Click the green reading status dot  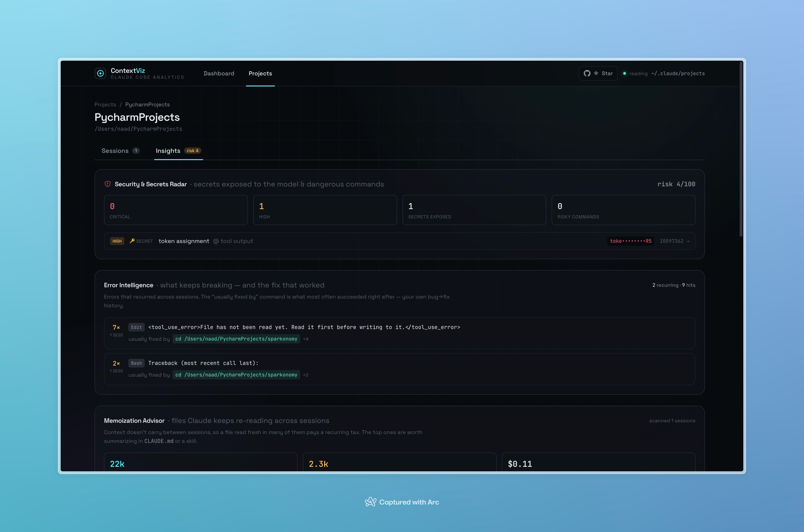pos(624,73)
